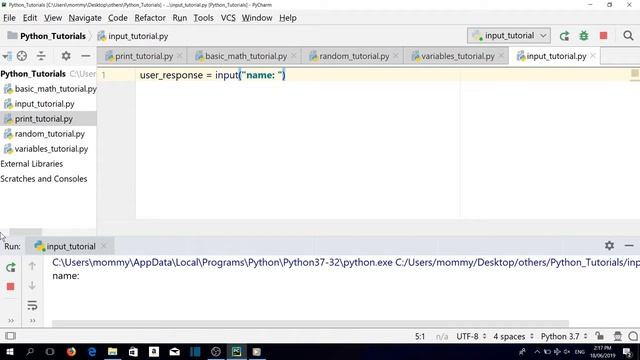Open the Navigate menu
This screenshot has height=360, width=640.
click(x=85, y=18)
